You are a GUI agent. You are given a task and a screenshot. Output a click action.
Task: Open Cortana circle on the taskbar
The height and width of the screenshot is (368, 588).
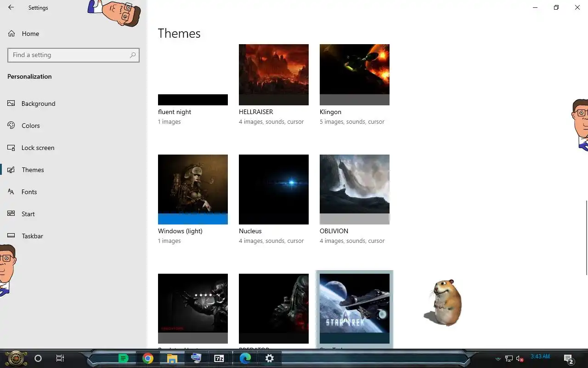(38, 358)
